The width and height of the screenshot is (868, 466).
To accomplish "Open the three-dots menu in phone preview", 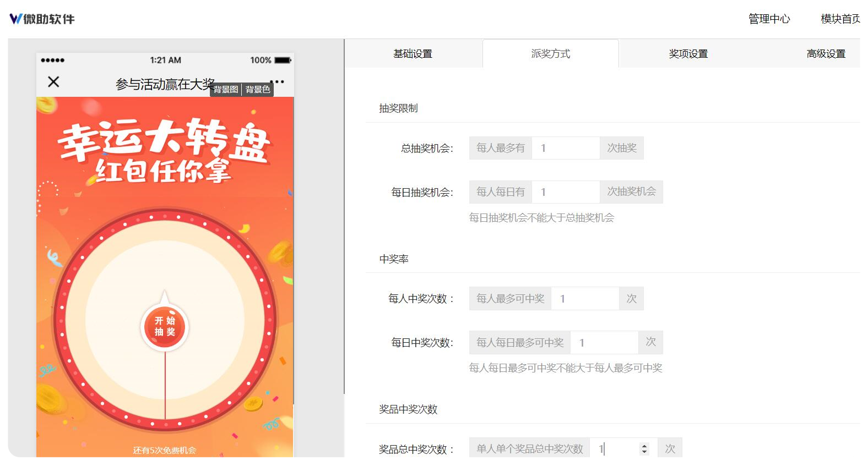I will tap(277, 82).
